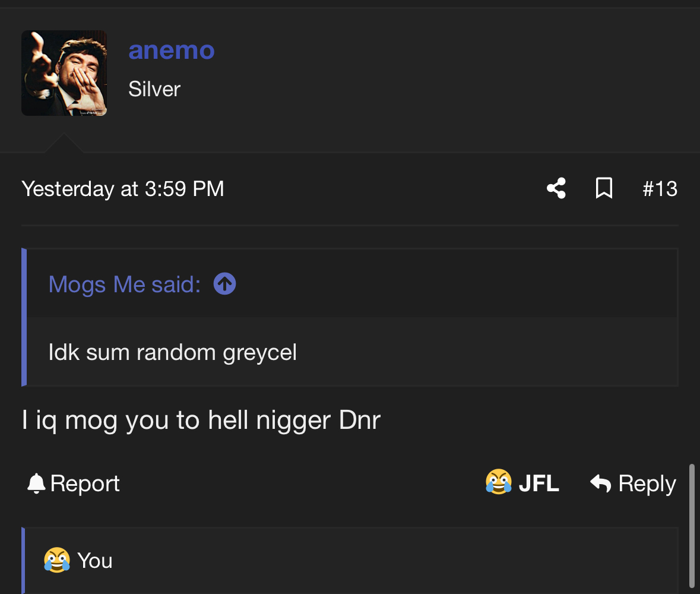
Task: Click the vertical page scrollbar
Action: pos(692,525)
